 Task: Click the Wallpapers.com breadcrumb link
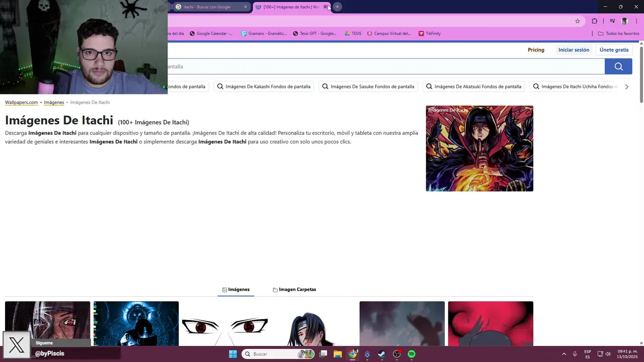coord(22,103)
